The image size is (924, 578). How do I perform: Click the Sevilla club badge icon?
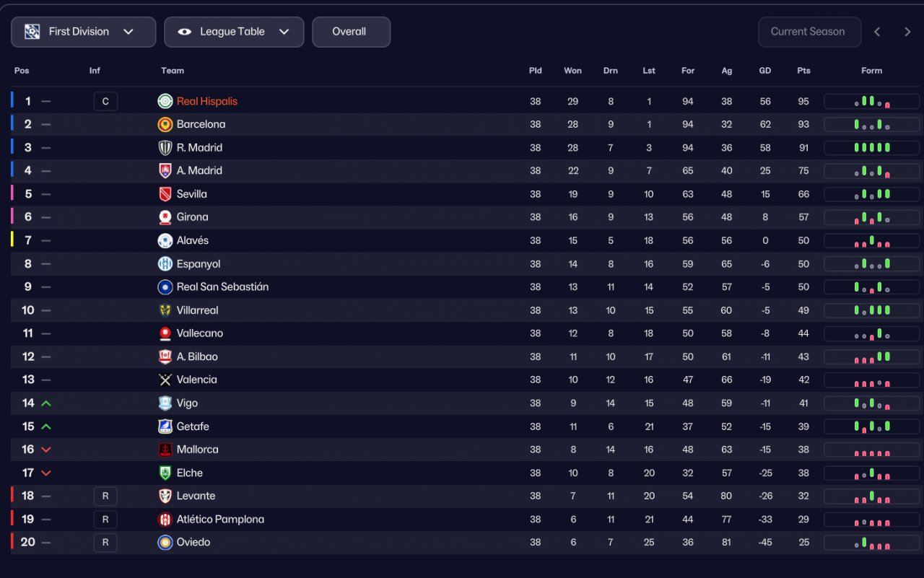(165, 194)
